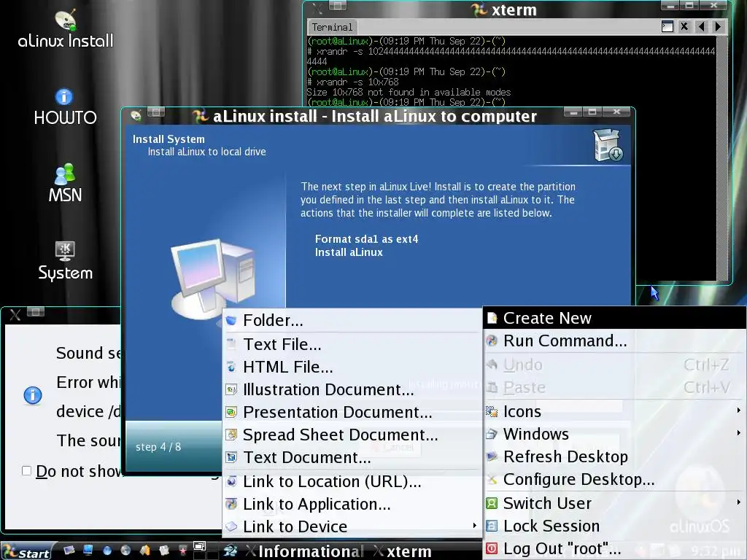Choose Log Out "root"...

click(614, 548)
